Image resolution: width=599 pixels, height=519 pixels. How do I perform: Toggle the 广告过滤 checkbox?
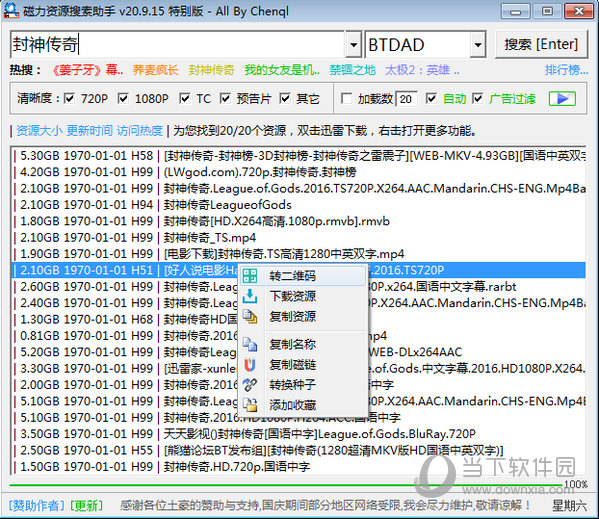tap(477, 99)
